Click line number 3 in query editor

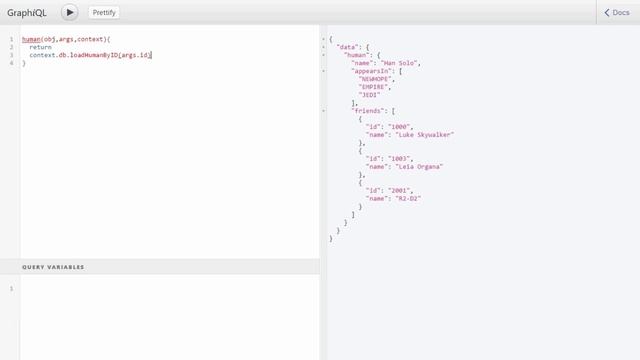click(x=11, y=55)
